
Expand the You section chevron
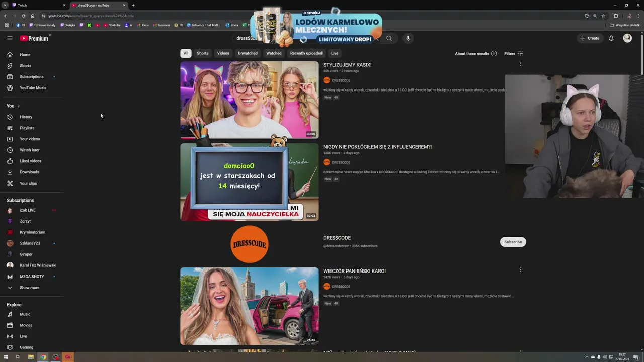(18, 106)
